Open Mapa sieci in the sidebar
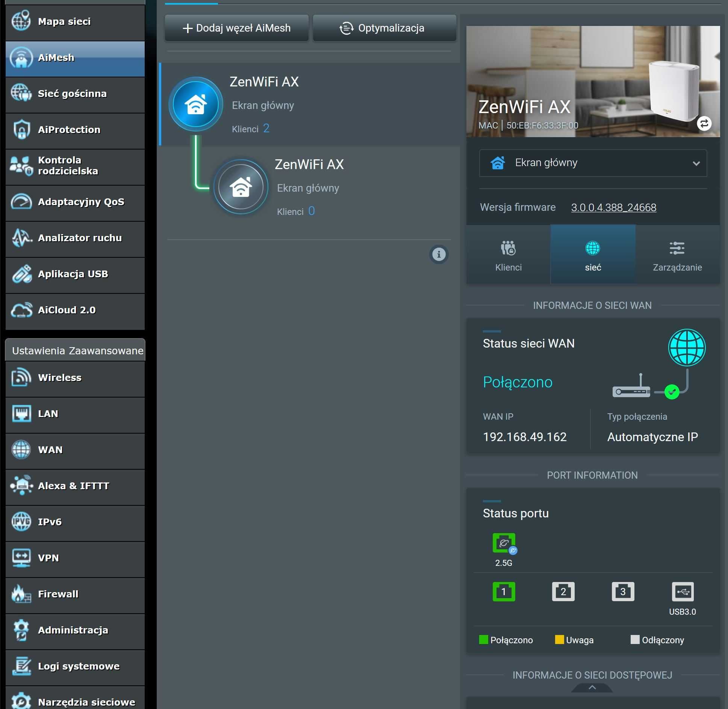Screen dimensions: 728x709 click(x=75, y=22)
